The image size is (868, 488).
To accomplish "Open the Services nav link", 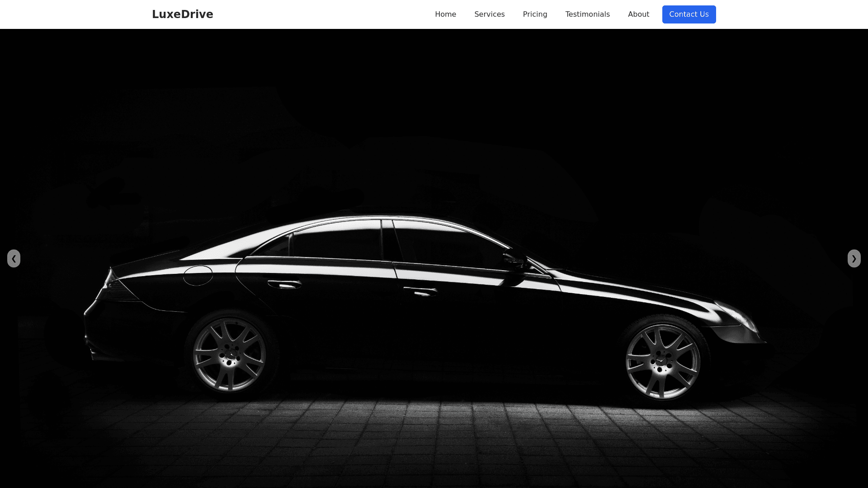I will [x=489, y=14].
